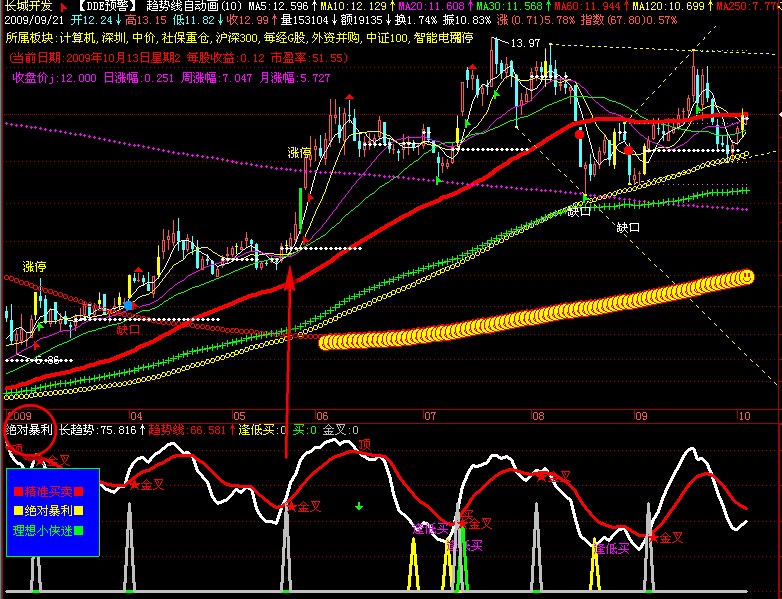Image resolution: width=782 pixels, height=599 pixels.
Task: Open the 【DDE预警】 label
Action: click(x=107, y=6)
